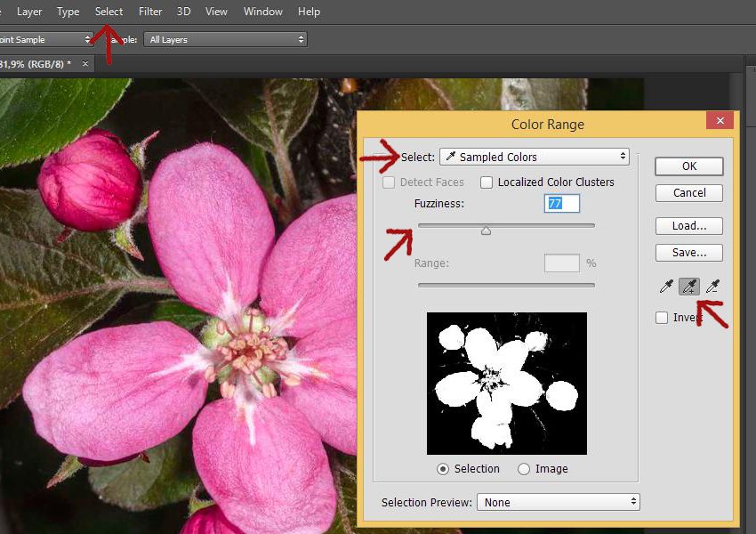
Task: Click the Fuzziness slider handle
Action: [486, 231]
